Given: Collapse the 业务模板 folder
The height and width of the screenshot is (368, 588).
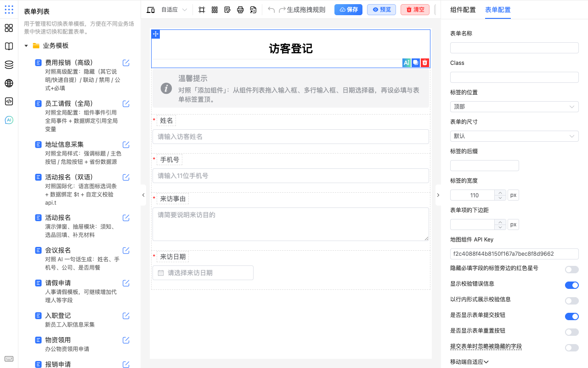Looking at the screenshot, I should click(26, 46).
